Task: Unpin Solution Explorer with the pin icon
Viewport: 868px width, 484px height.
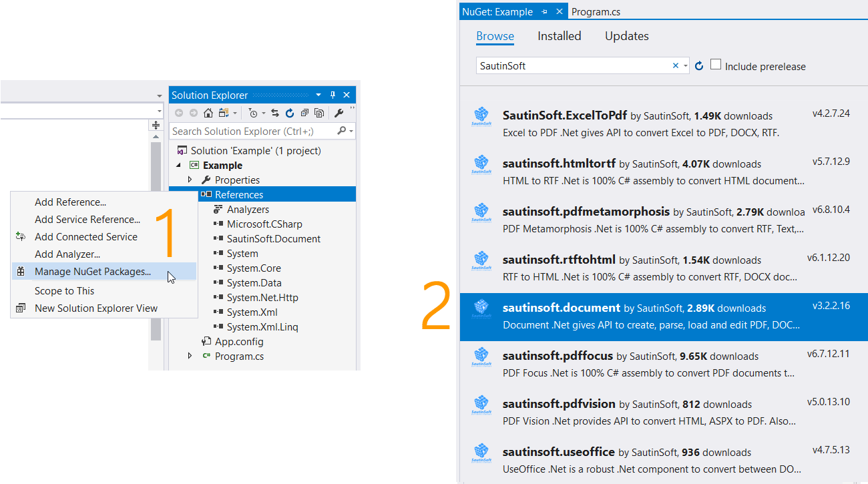Action: point(332,94)
